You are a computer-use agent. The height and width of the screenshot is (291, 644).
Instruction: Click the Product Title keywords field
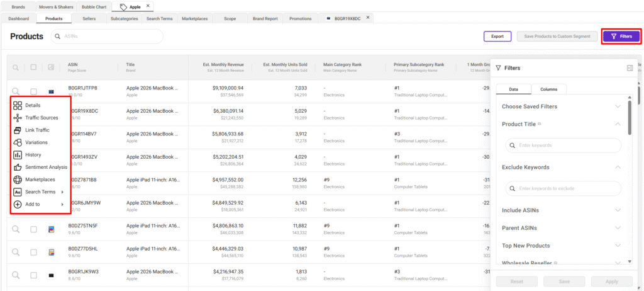point(563,145)
